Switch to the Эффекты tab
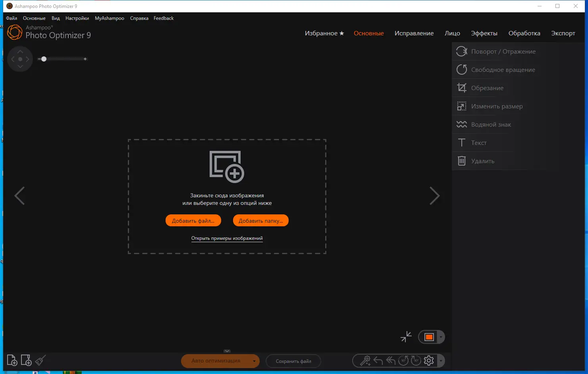The width and height of the screenshot is (588, 374). pyautogui.click(x=484, y=33)
